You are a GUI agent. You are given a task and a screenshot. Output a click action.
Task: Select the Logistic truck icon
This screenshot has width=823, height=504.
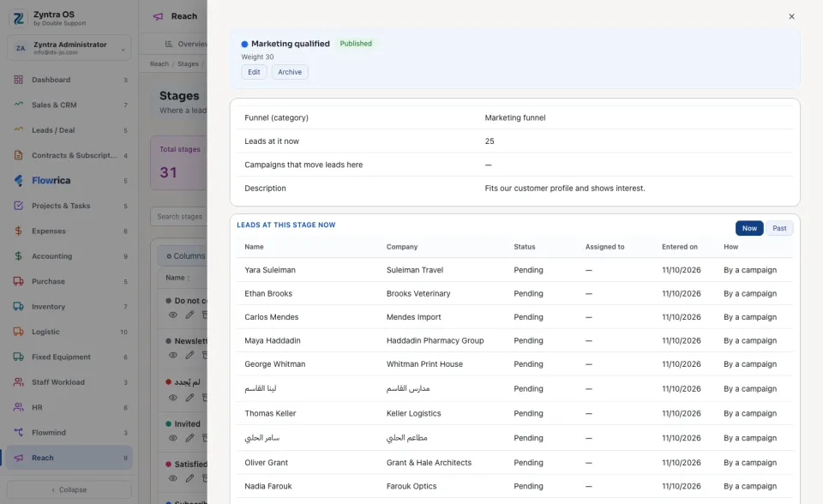[x=18, y=331]
